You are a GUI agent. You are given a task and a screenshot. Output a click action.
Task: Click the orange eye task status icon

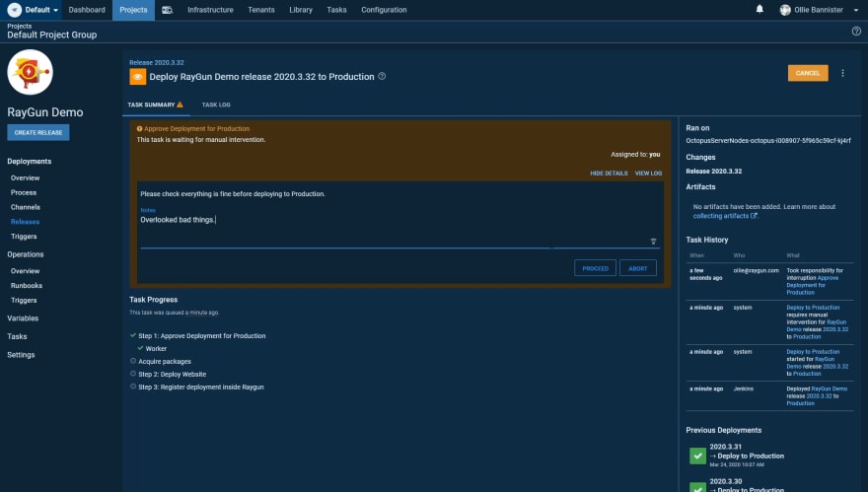(x=138, y=77)
